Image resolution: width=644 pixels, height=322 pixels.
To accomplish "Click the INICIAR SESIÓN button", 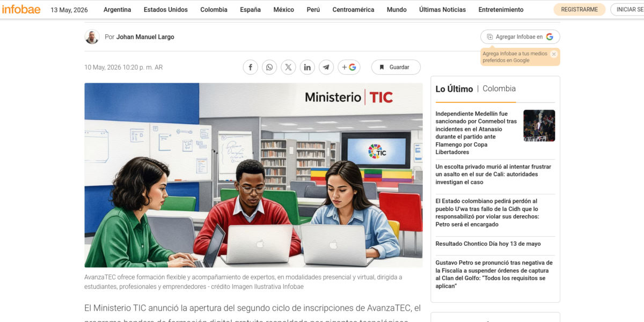I will click(x=627, y=10).
